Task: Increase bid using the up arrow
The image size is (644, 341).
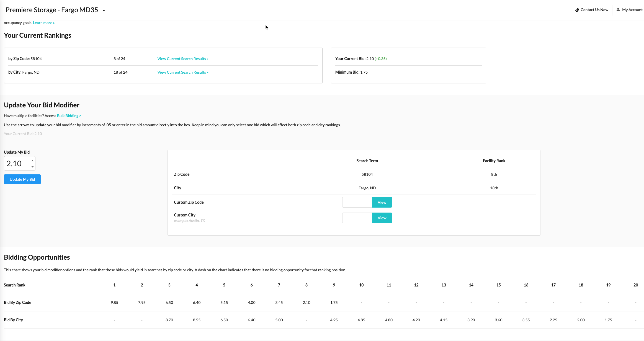Action: point(32,161)
